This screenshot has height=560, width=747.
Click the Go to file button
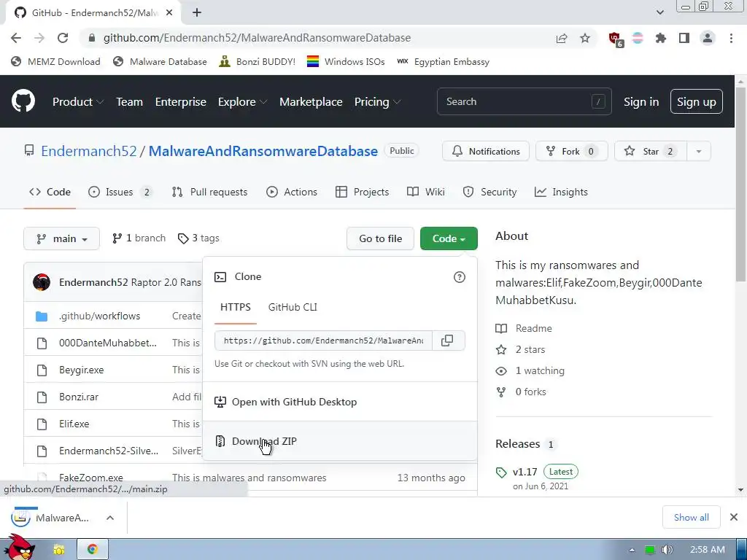[x=380, y=238]
